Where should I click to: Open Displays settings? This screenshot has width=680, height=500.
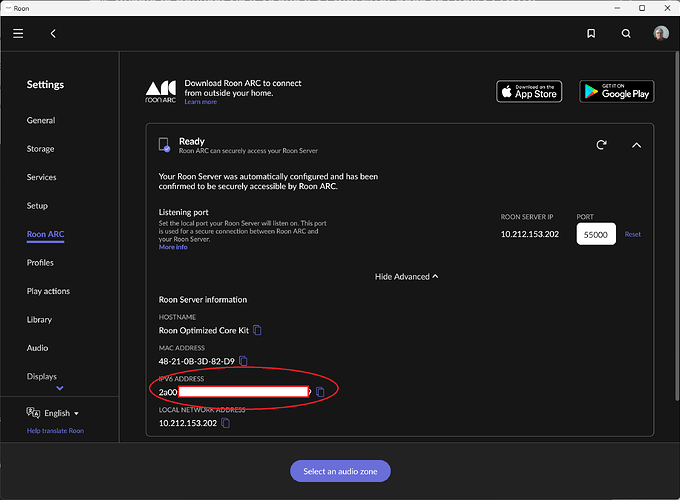[x=41, y=376]
